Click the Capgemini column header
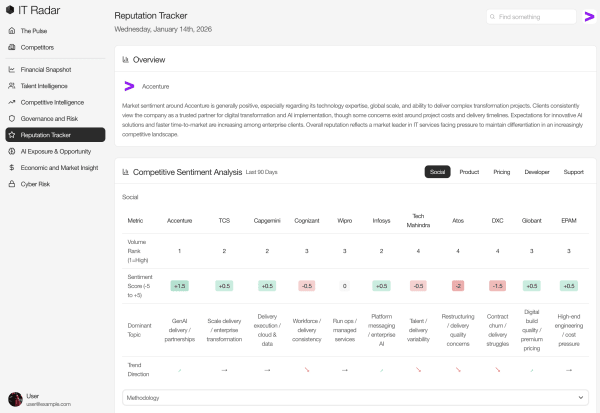The width and height of the screenshot is (600, 413). (x=267, y=220)
